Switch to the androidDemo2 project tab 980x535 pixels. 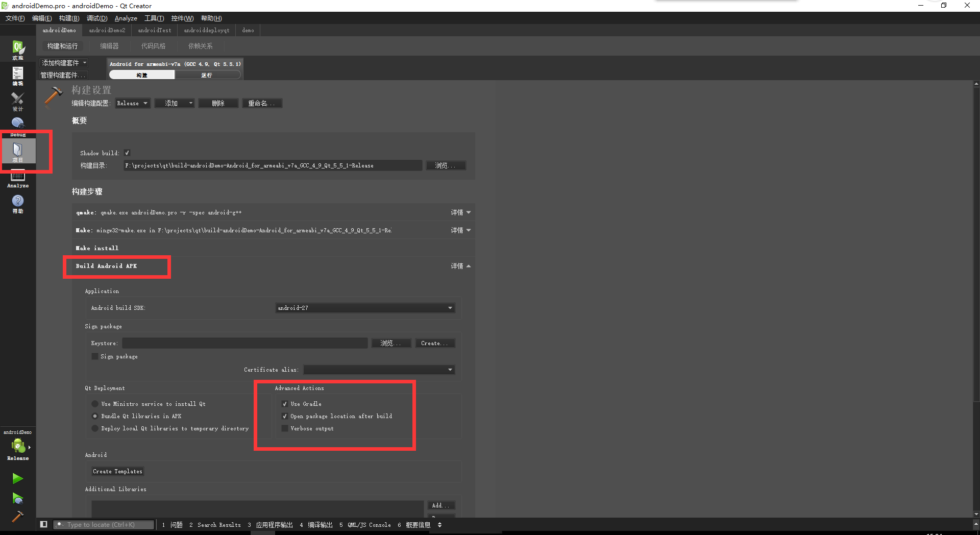tap(107, 30)
